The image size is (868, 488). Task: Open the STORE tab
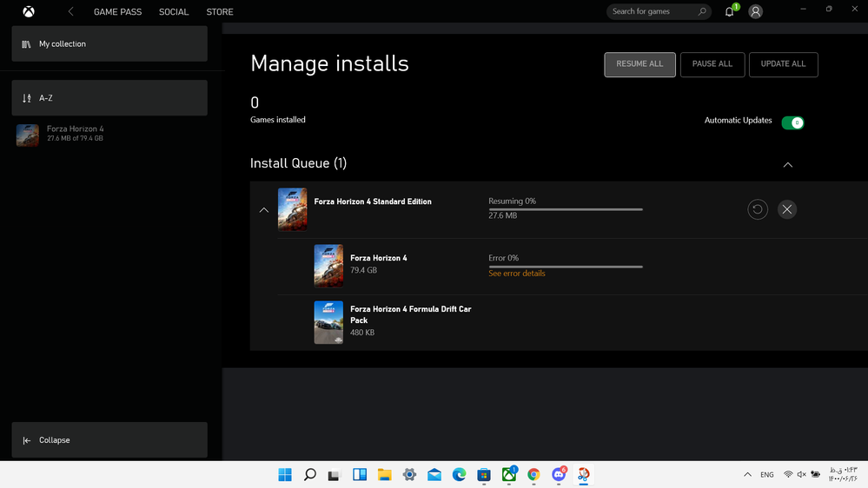(x=220, y=11)
